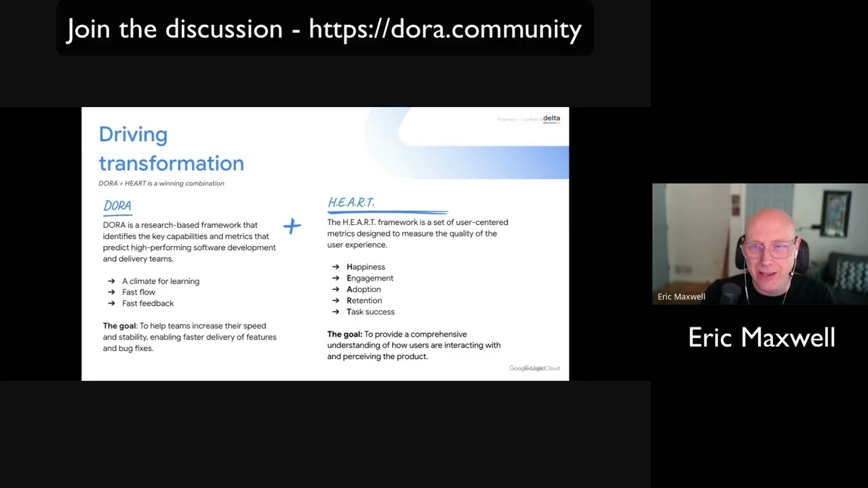The height and width of the screenshot is (488, 868).
Task: Click the 'Retention' list item
Action: 364,300
